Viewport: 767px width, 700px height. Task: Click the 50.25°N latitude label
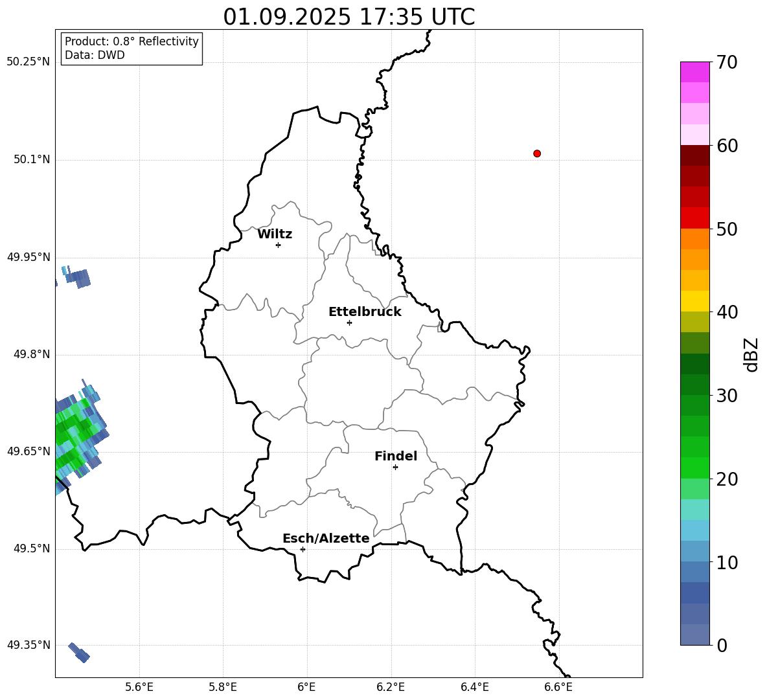click(29, 62)
